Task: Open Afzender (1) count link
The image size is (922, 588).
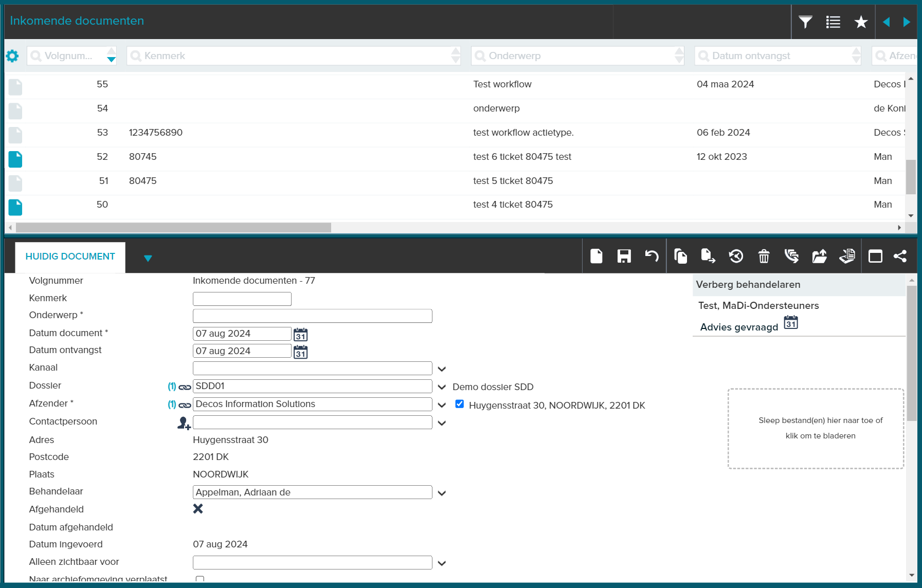Action: tap(172, 405)
